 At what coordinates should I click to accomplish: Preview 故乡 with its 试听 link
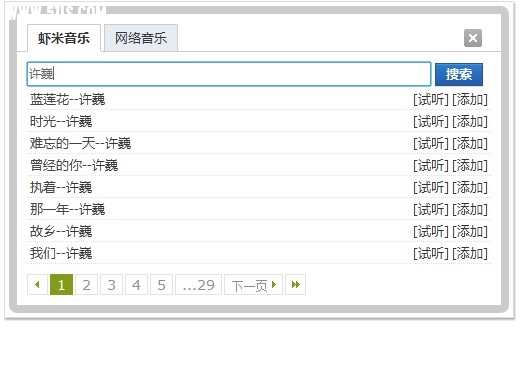click(431, 232)
